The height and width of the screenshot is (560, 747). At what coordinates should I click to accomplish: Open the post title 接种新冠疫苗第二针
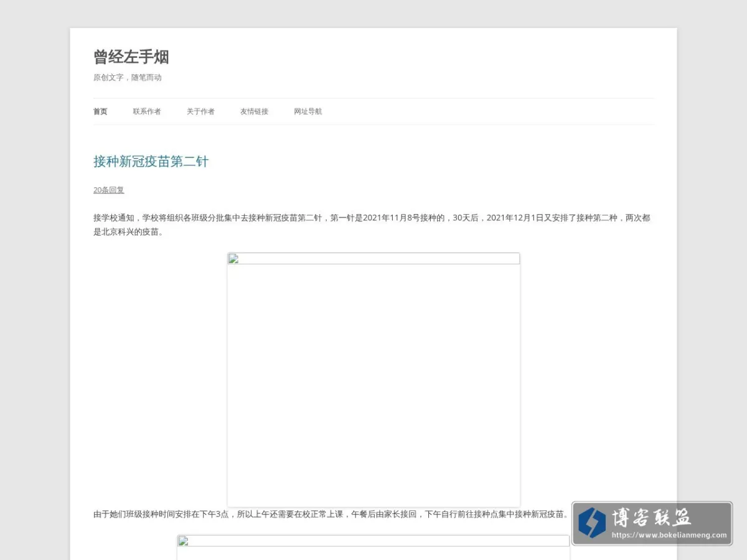click(x=151, y=162)
